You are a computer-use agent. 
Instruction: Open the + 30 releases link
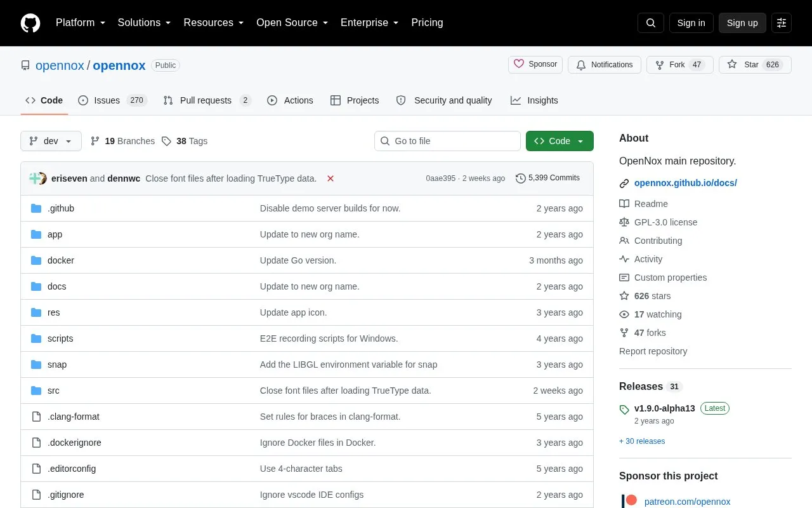[642, 441]
